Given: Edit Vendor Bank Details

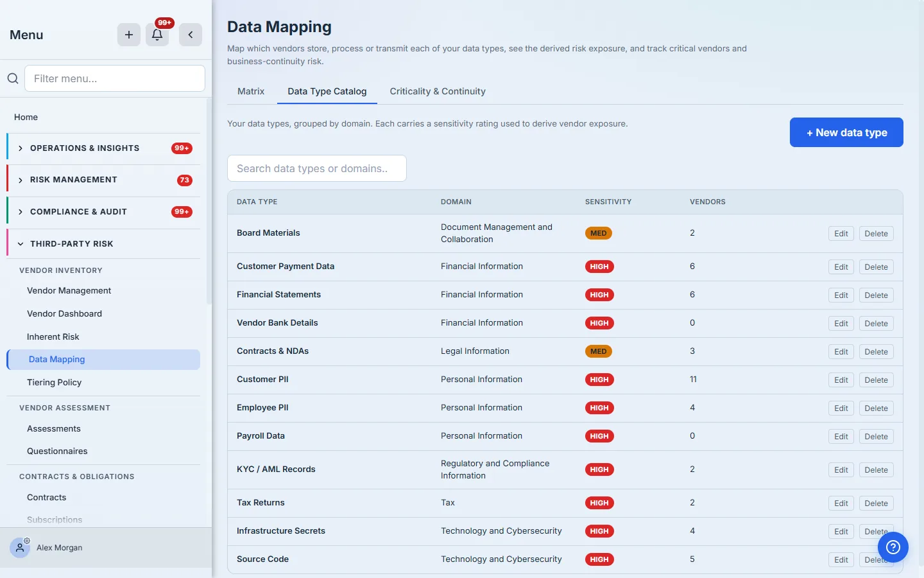Looking at the screenshot, I should [x=841, y=324].
